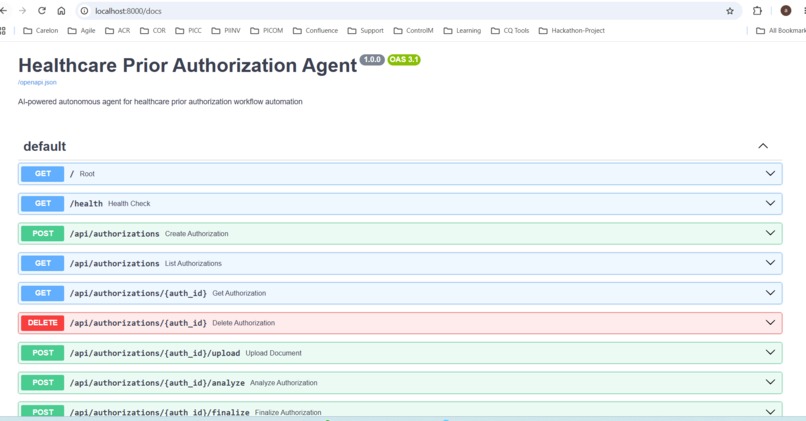Expand the Upload Document row chevron
The width and height of the screenshot is (806, 421).
pos(770,353)
